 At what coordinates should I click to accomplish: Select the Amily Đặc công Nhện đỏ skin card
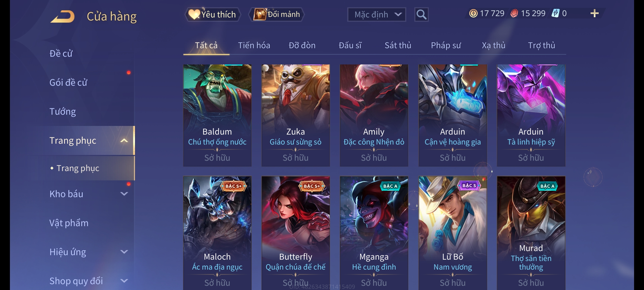coord(374,115)
